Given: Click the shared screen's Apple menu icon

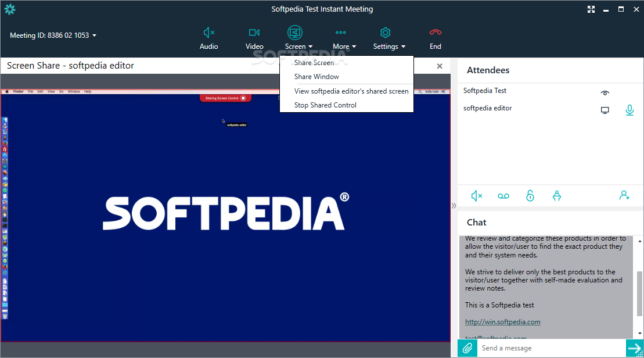Looking at the screenshot, I should click(6, 92).
